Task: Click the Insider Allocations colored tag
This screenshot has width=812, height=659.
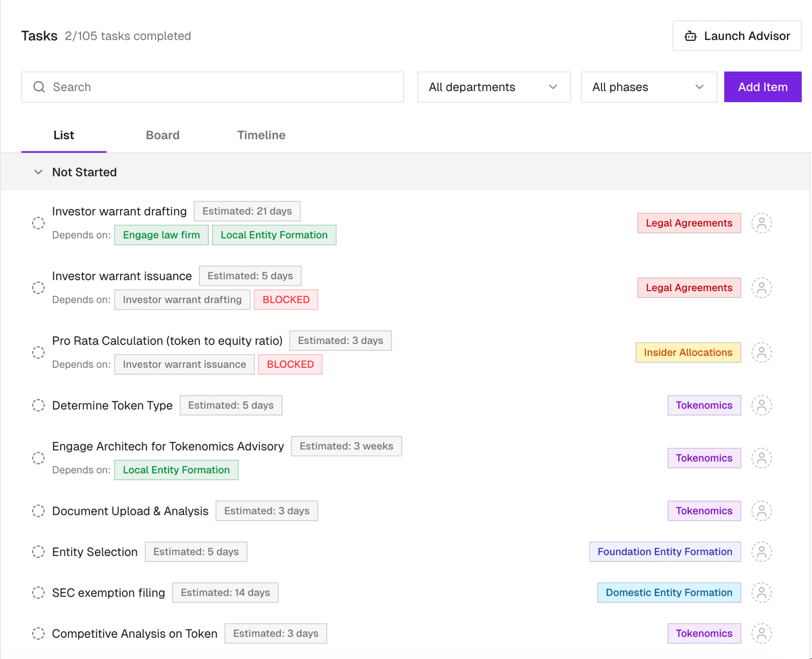Action: click(688, 353)
